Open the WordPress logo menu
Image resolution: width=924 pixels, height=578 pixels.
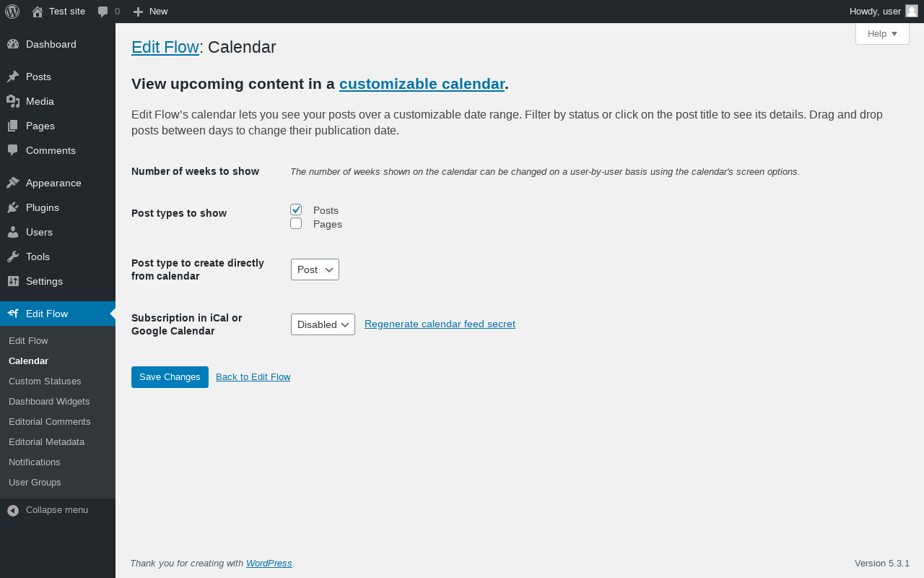[x=12, y=12]
